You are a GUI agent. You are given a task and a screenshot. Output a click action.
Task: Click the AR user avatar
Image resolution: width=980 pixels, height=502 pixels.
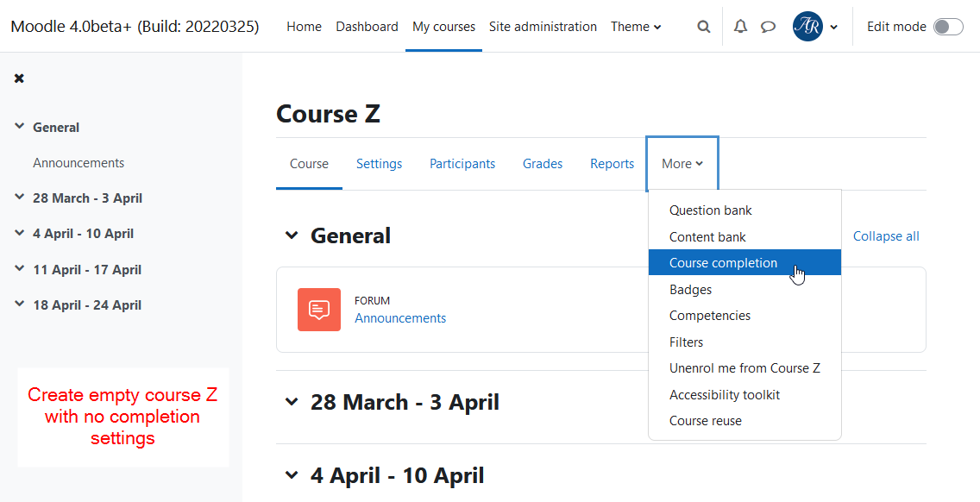click(x=807, y=26)
